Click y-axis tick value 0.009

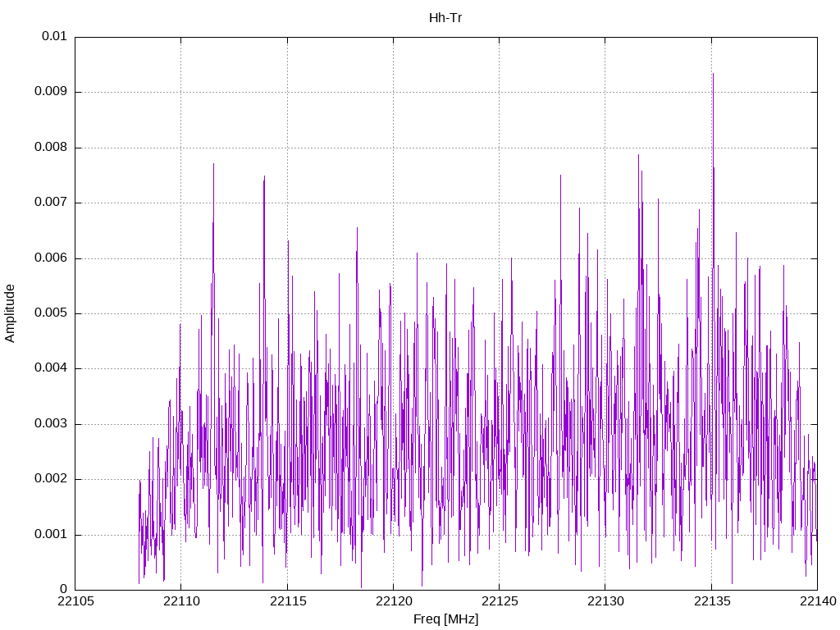tap(51, 92)
